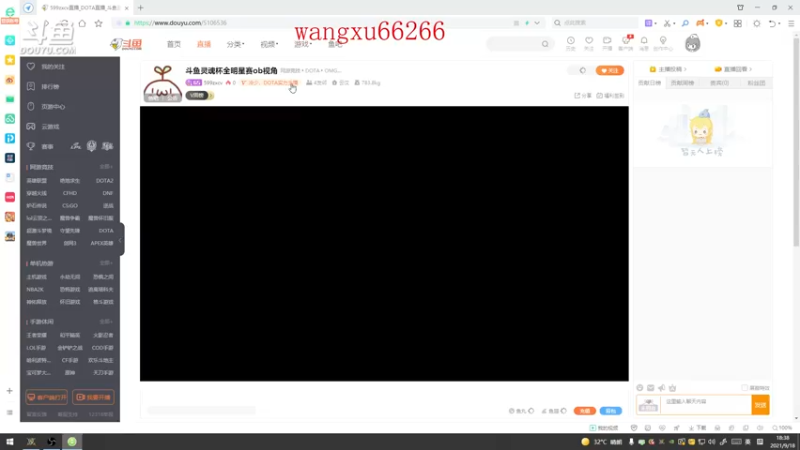Click the browser address bar URL
The height and width of the screenshot is (450, 800).
[x=181, y=23]
